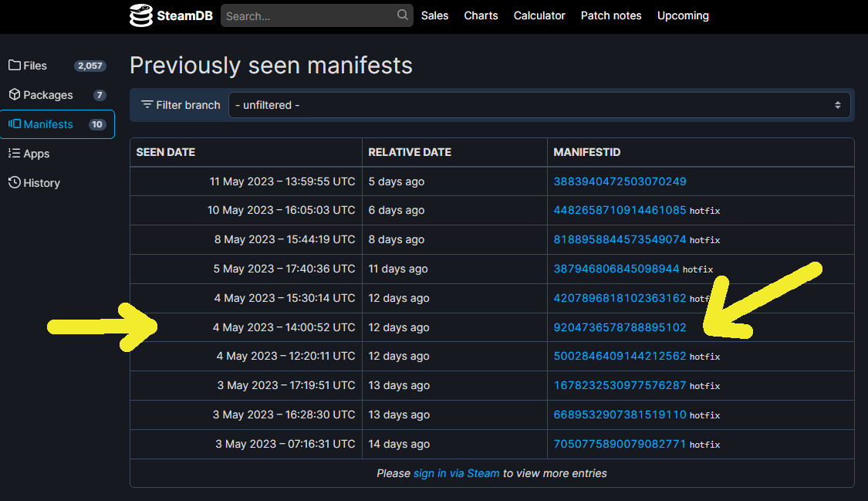Click the Packages count badge 7

point(100,95)
